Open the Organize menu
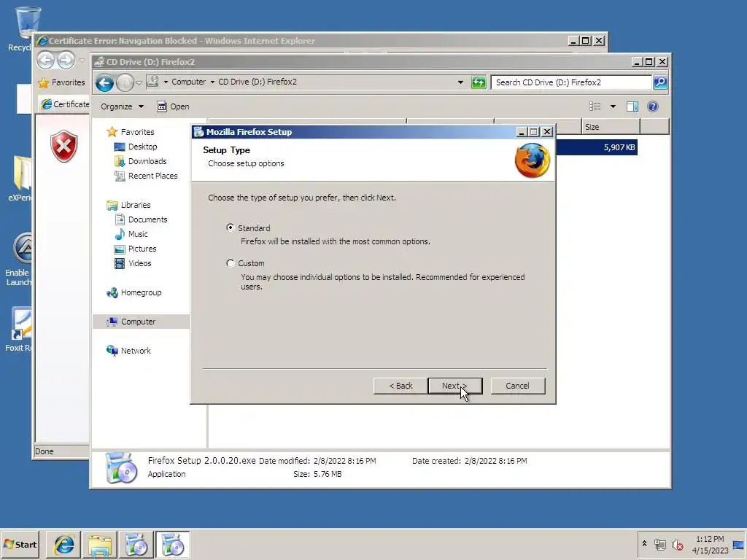 pos(122,106)
